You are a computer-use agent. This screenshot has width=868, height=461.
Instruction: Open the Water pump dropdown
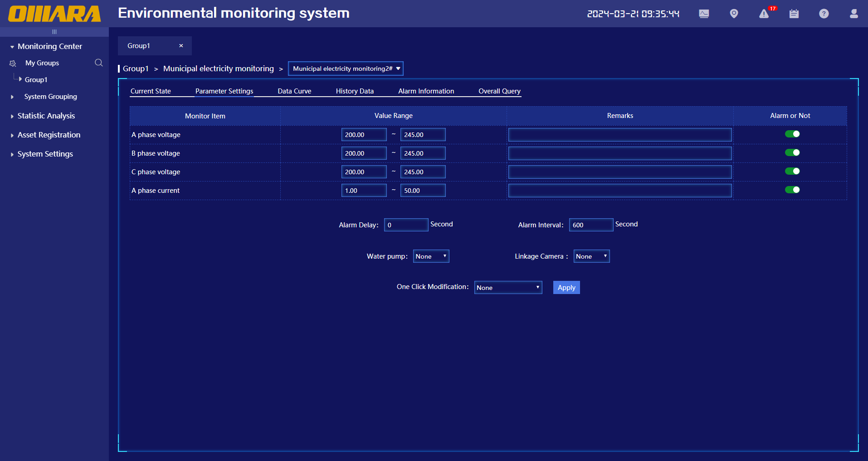tap(431, 256)
